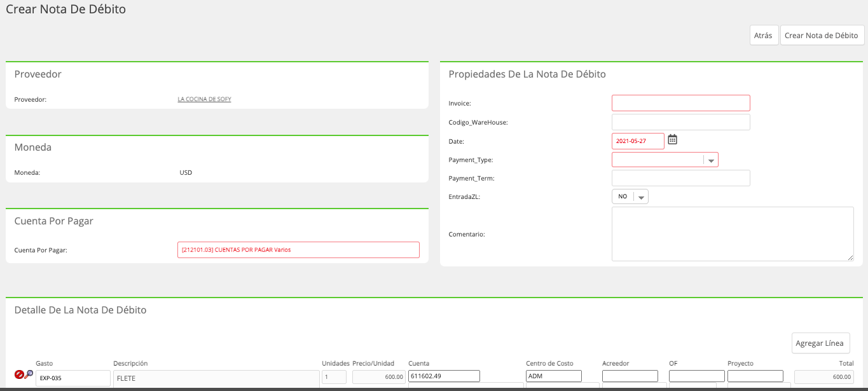Click the magnifier search icon beside Gasto
Image resolution: width=868 pixels, height=391 pixels.
29,374
